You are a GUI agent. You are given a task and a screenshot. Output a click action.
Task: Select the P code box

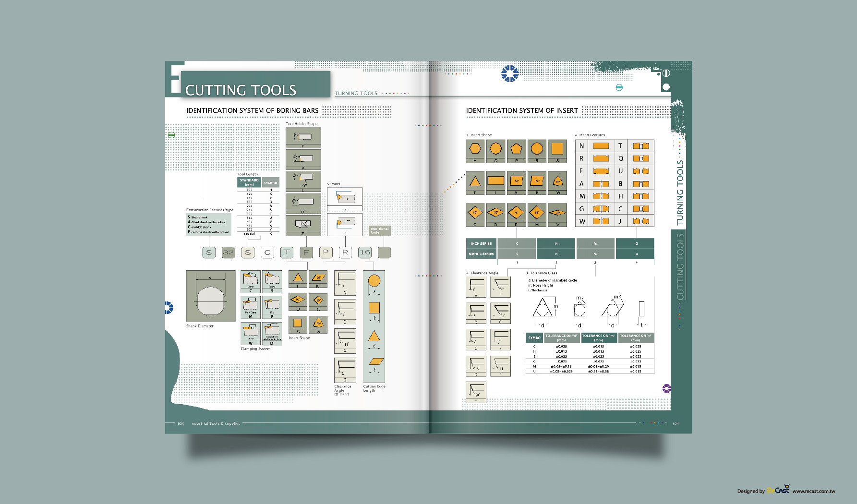(x=326, y=252)
